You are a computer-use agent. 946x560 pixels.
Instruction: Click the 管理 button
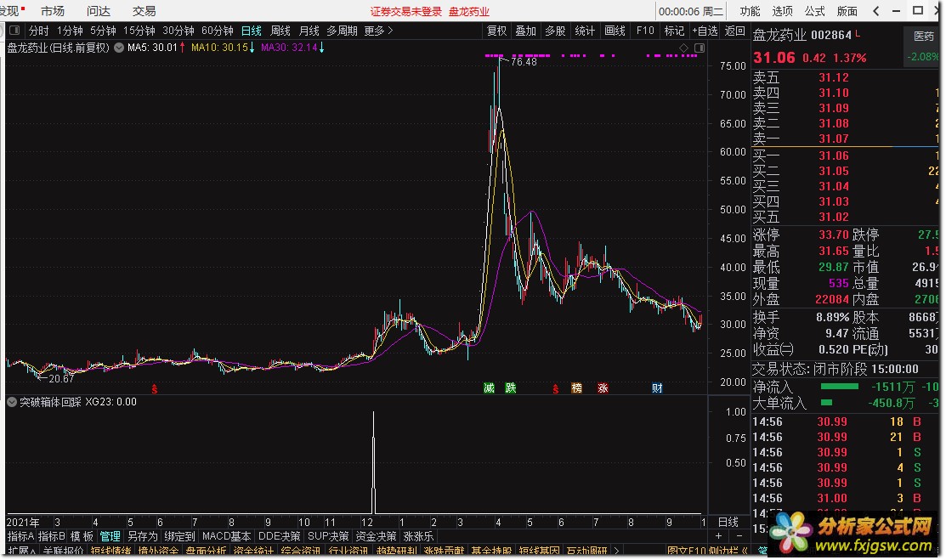pyautogui.click(x=110, y=536)
